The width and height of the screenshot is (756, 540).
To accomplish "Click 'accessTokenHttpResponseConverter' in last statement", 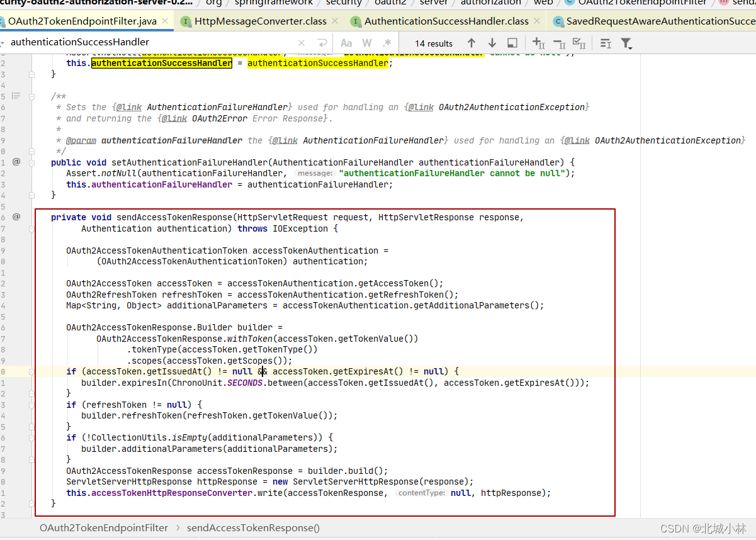I will (x=172, y=493).
